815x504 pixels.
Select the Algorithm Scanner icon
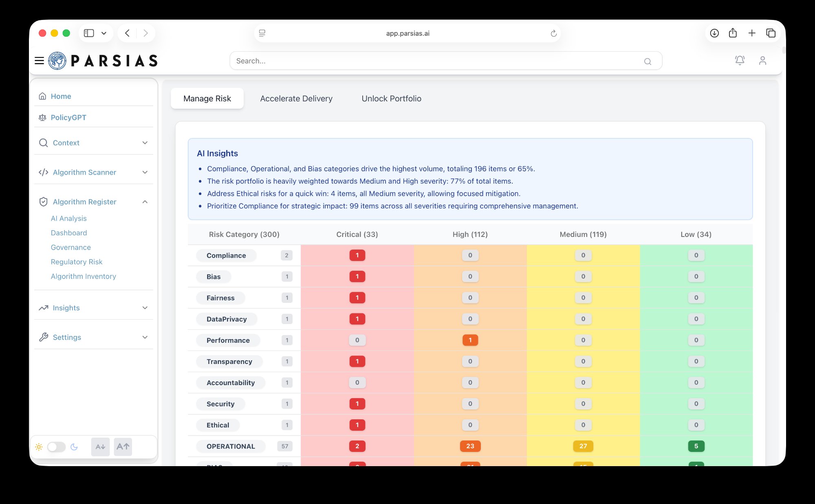43,172
